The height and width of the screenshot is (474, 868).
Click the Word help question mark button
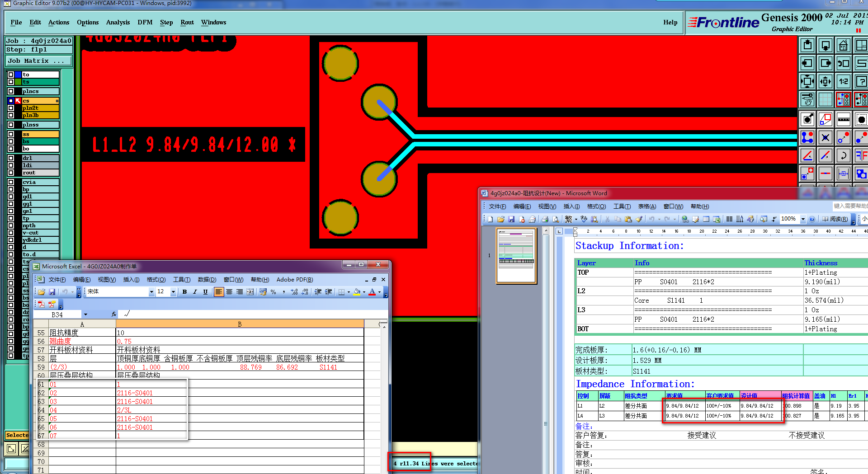[x=812, y=219]
